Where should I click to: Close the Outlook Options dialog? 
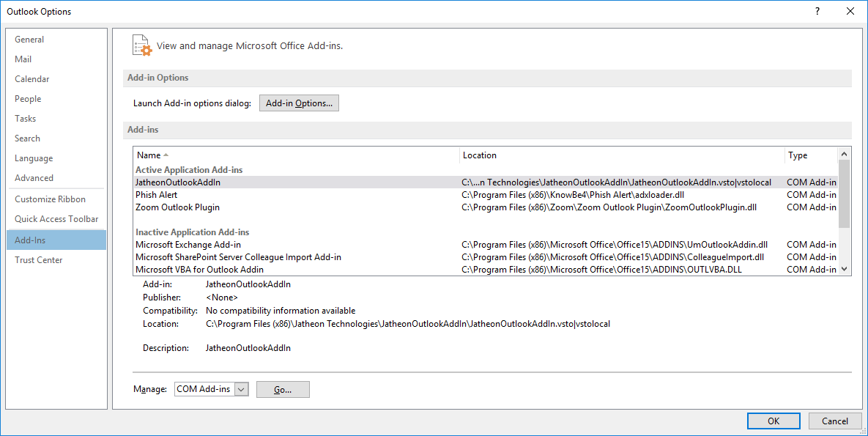click(x=850, y=11)
